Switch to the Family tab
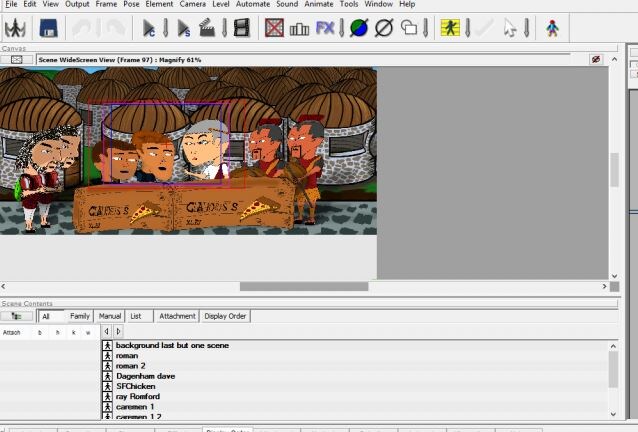The width and height of the screenshot is (638, 432). [79, 316]
